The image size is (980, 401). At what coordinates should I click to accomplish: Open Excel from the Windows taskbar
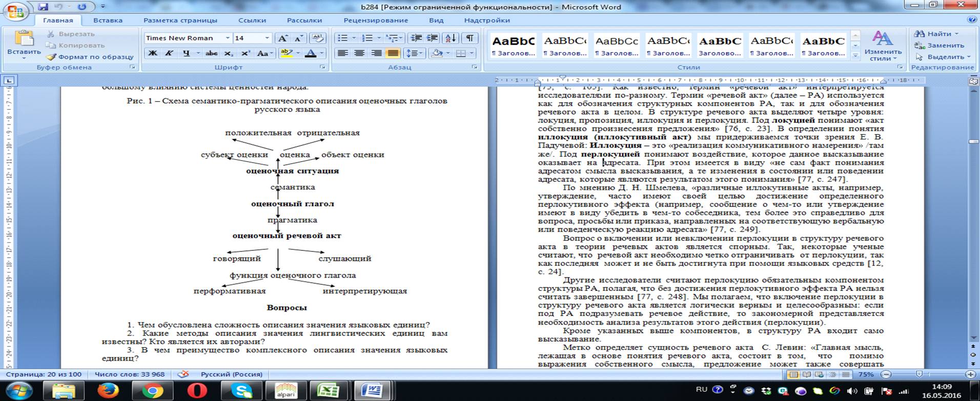(328, 391)
